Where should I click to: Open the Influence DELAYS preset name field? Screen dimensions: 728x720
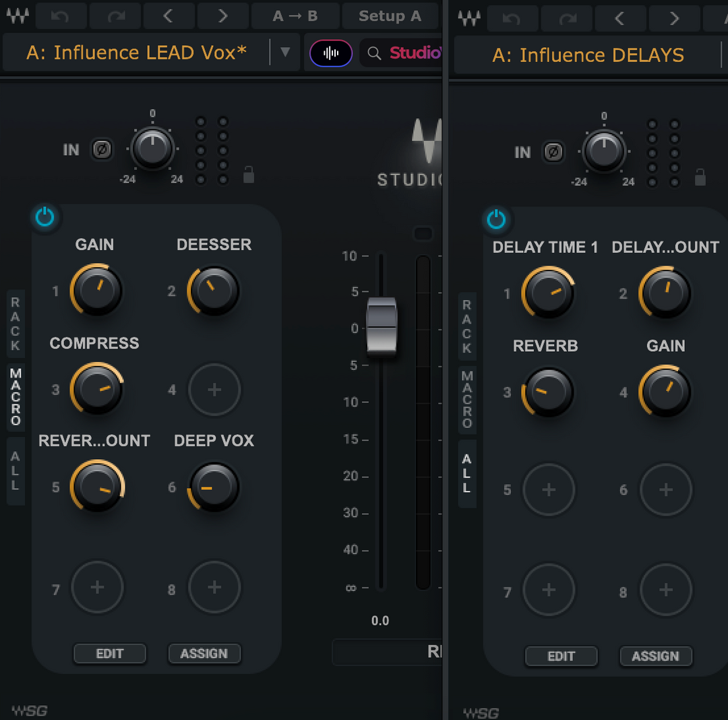pyautogui.click(x=588, y=55)
